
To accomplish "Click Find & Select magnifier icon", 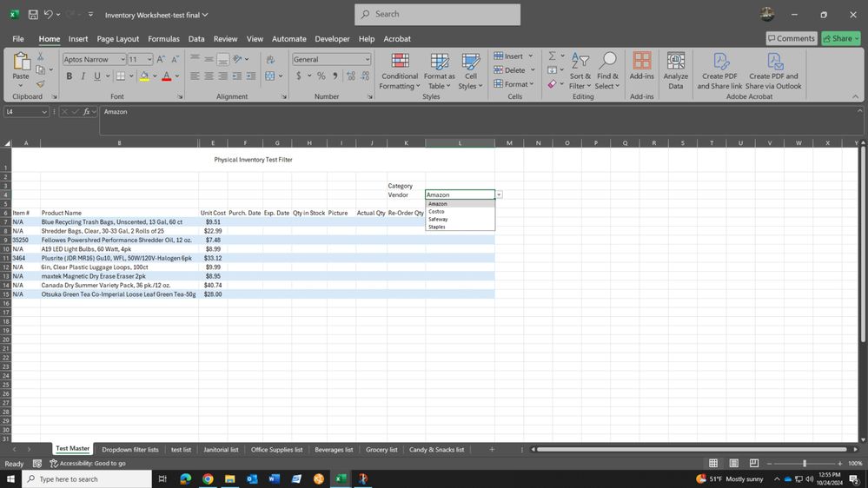I will click(607, 61).
